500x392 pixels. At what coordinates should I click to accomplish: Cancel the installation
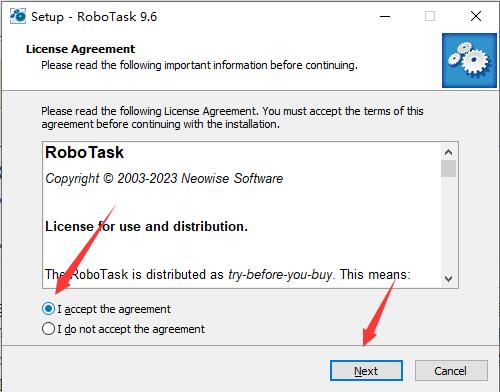pyautogui.click(x=451, y=371)
